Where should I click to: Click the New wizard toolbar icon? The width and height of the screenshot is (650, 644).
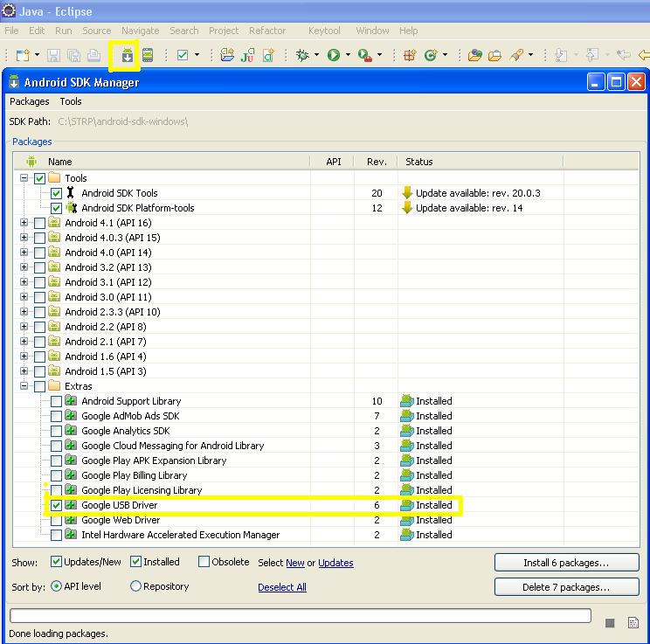[24, 55]
